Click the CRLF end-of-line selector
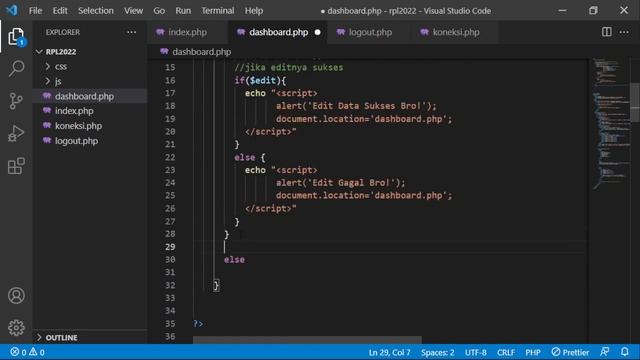Screen dimensions: 640x360 506,352
